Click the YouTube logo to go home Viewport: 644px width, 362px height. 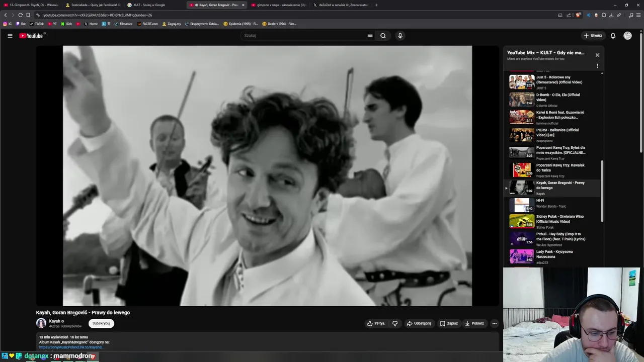(x=31, y=36)
